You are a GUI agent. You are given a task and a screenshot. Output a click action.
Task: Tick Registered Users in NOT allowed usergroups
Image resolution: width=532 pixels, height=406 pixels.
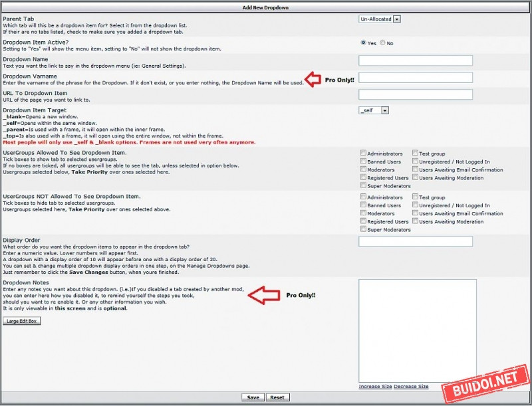pos(363,221)
